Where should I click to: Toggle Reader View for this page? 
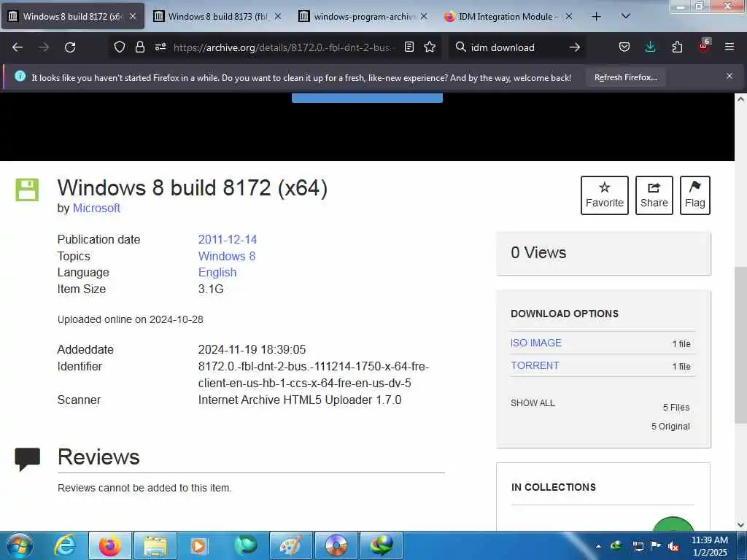[x=409, y=47]
